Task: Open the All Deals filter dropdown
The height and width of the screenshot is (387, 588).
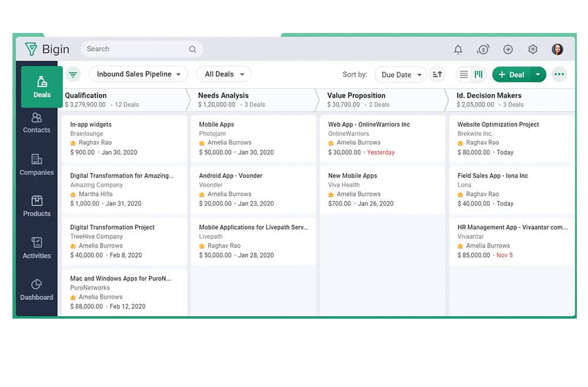Action: tap(224, 74)
